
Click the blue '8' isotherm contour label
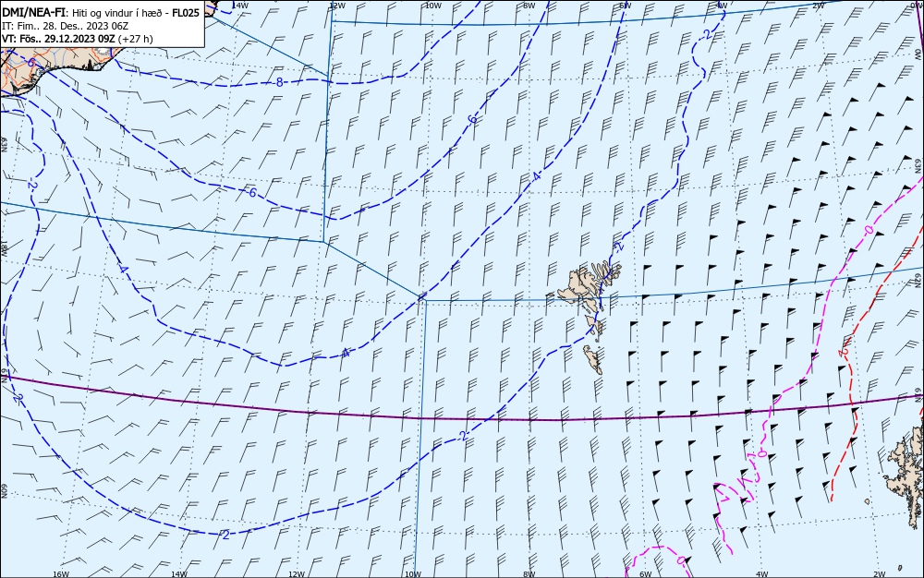tap(279, 82)
